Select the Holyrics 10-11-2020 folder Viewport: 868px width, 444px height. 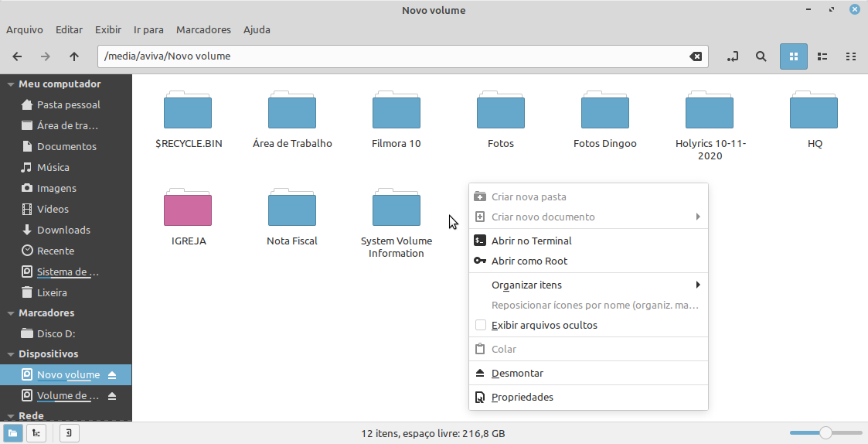click(710, 126)
